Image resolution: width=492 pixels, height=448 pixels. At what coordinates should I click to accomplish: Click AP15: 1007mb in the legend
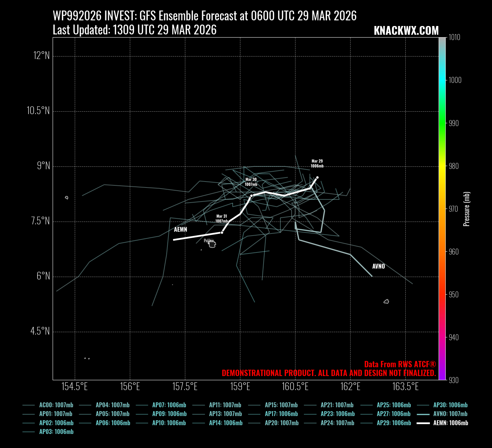281,405
